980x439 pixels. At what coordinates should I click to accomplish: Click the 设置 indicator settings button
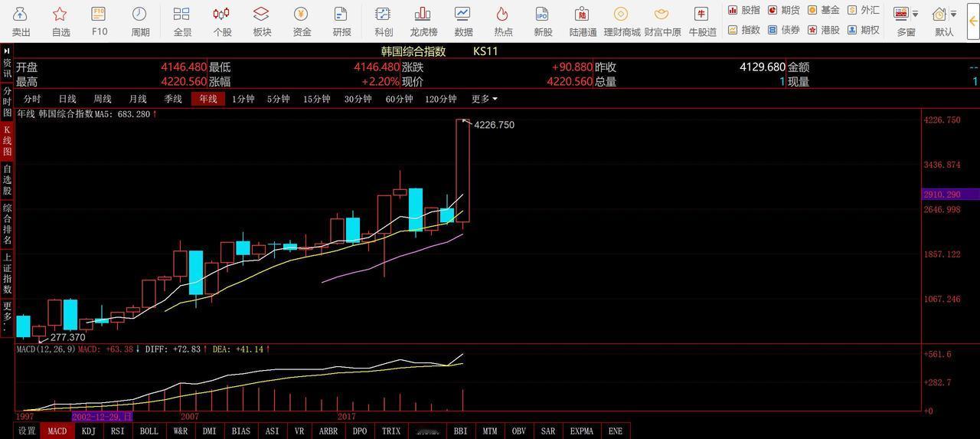tap(27, 431)
